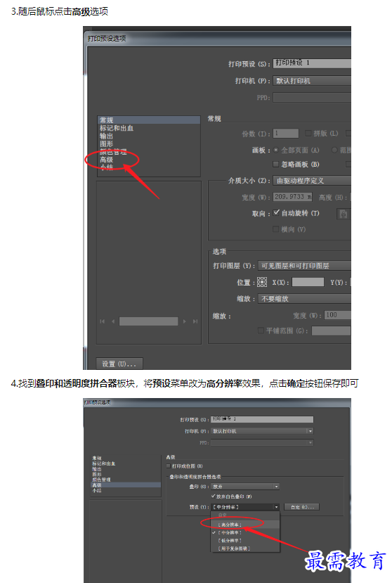
Task: Select 输出 in the 常规 dialog's list
Action: [x=149, y=136]
